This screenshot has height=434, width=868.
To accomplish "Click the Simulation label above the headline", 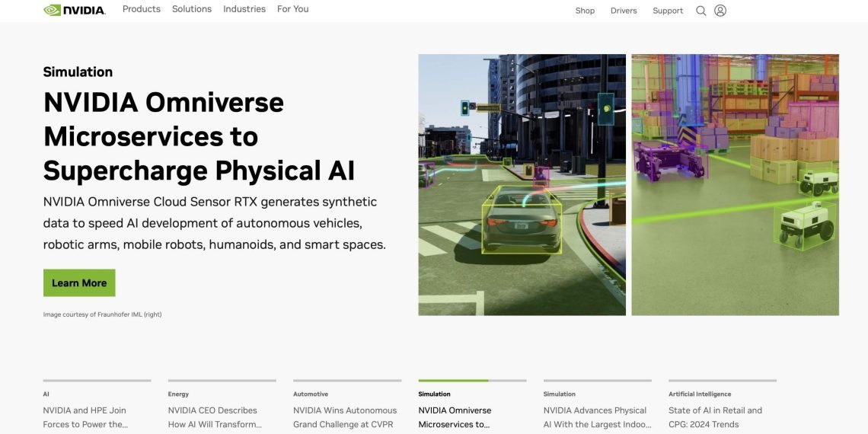I will 78,72.
